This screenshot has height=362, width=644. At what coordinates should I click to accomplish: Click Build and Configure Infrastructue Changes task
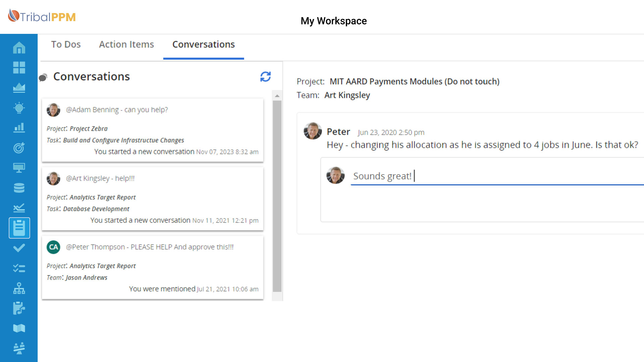123,140
